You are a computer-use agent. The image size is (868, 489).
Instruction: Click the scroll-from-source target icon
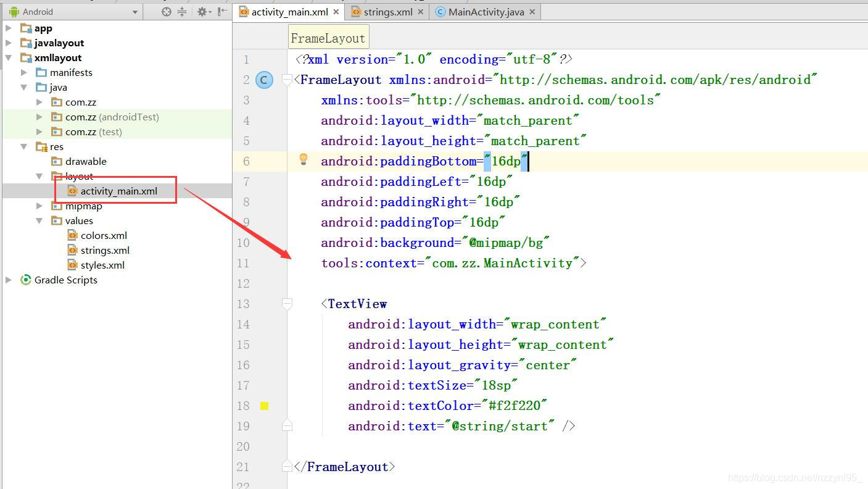tap(167, 12)
